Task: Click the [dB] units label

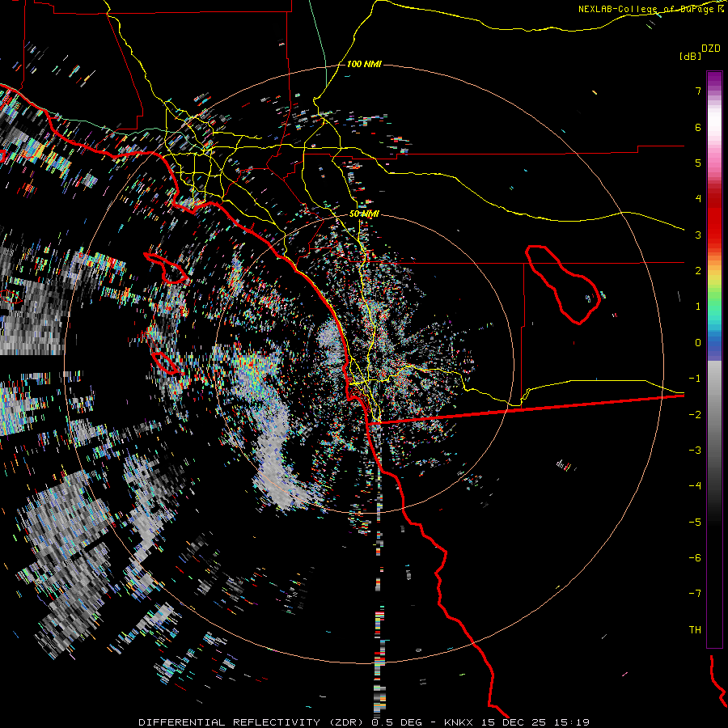Action: (691, 56)
